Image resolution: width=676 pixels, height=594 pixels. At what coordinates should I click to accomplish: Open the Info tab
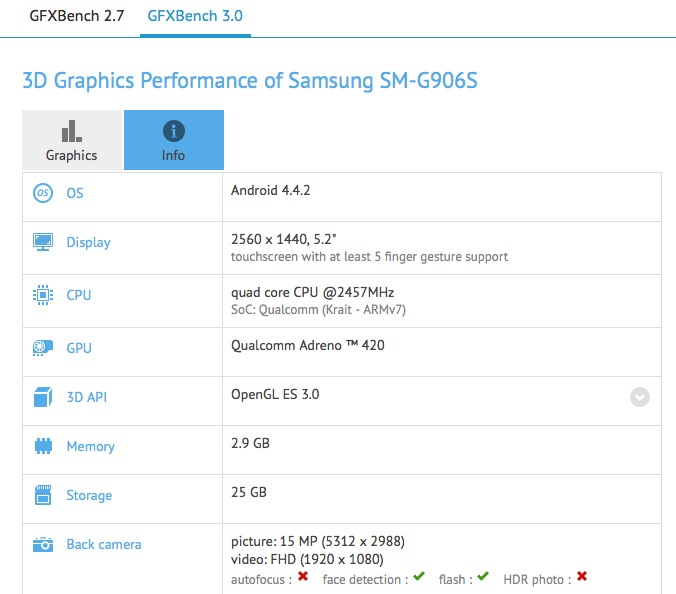tap(173, 140)
